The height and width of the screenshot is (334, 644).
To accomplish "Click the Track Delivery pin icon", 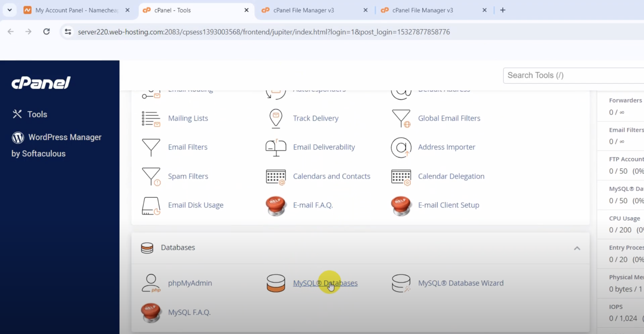I will tap(276, 118).
